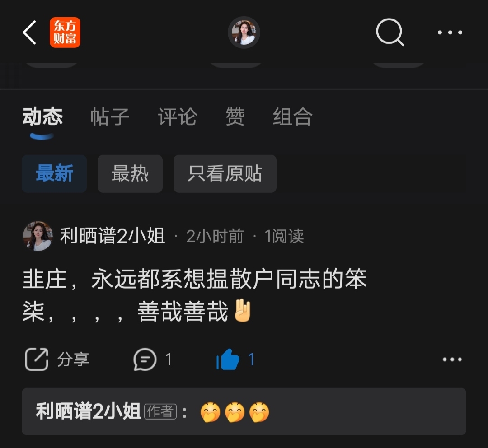
Task: Select the 最新 sort filter
Action: pos(54,173)
